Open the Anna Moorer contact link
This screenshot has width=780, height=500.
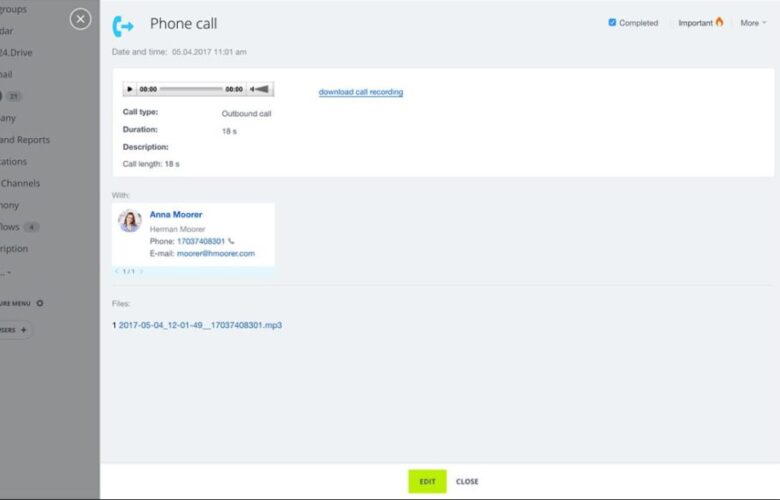176,214
